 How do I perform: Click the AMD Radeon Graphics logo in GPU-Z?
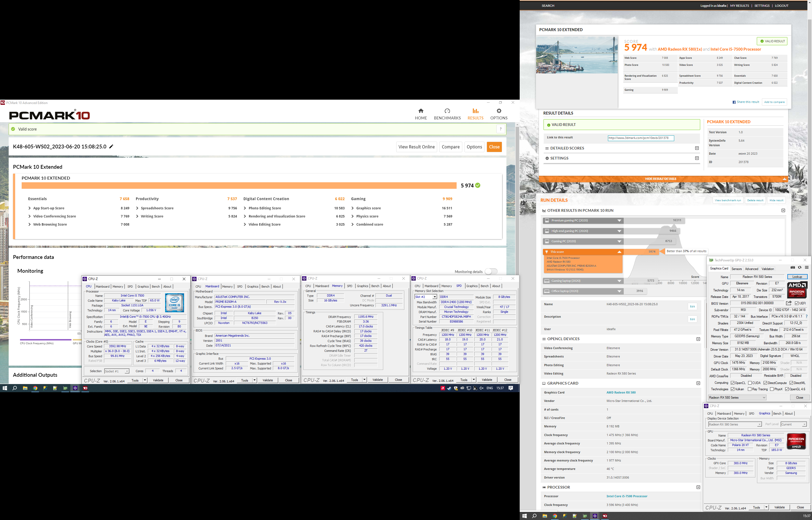797,290
